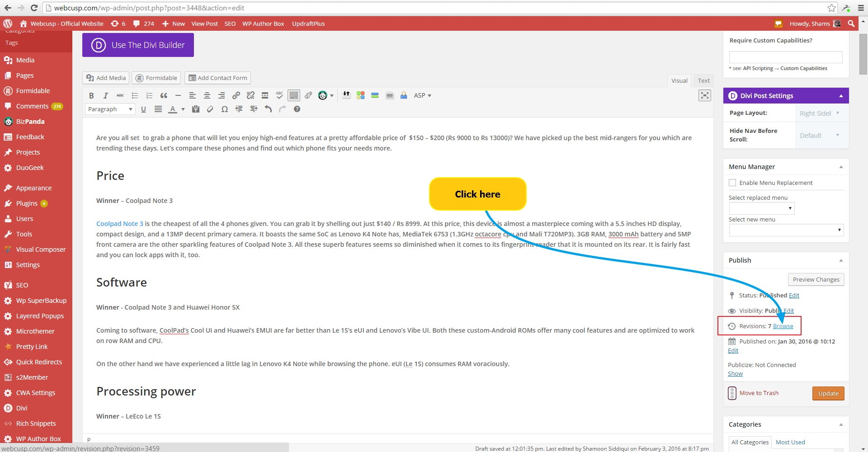Click the Add Contact Form button
The image size is (868, 452).
[x=217, y=78]
